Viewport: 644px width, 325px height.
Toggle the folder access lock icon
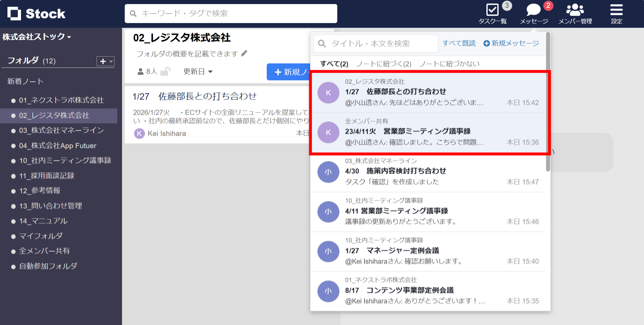pos(166,71)
